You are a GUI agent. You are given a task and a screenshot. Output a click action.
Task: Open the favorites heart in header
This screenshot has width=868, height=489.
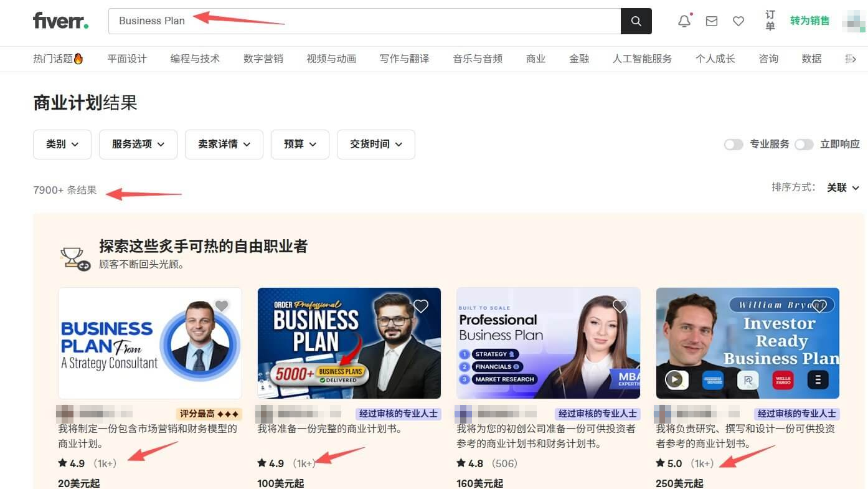(x=738, y=21)
